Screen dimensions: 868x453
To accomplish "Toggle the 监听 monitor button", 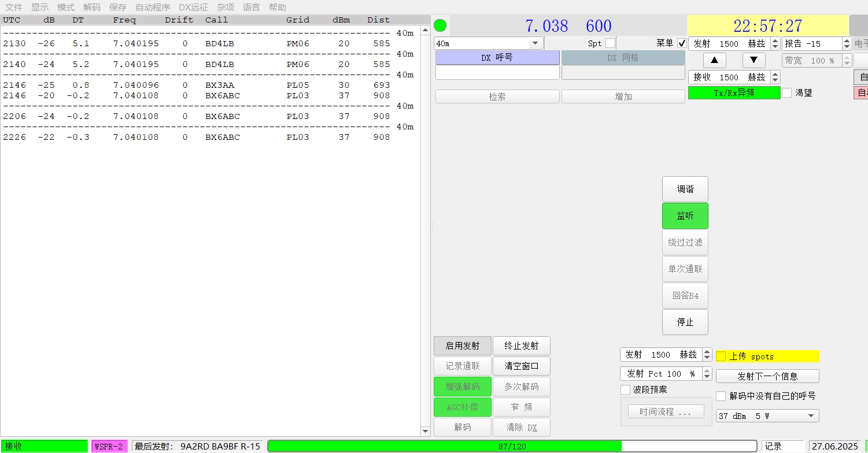I will (x=685, y=216).
